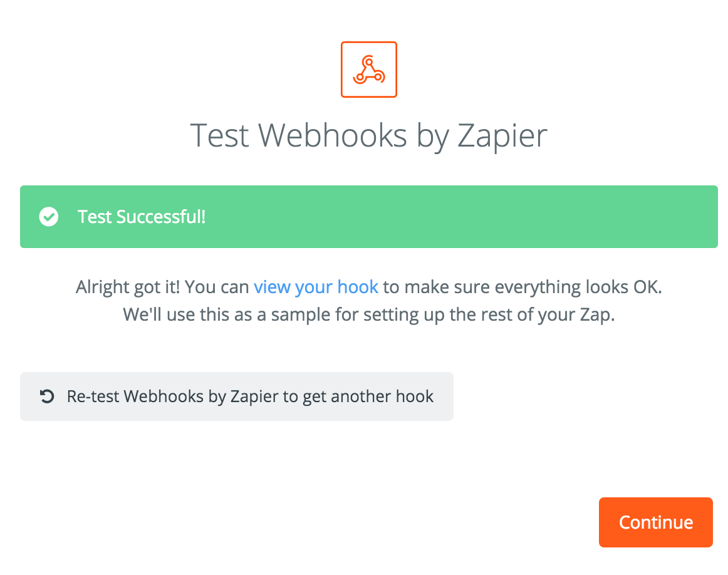Click the 'Alright got it!' text

tap(128, 287)
